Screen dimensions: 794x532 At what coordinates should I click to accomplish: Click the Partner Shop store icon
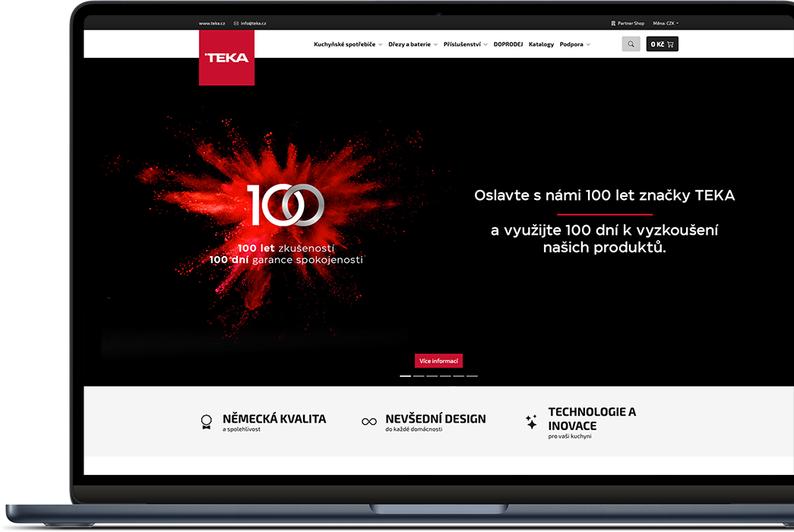612,23
